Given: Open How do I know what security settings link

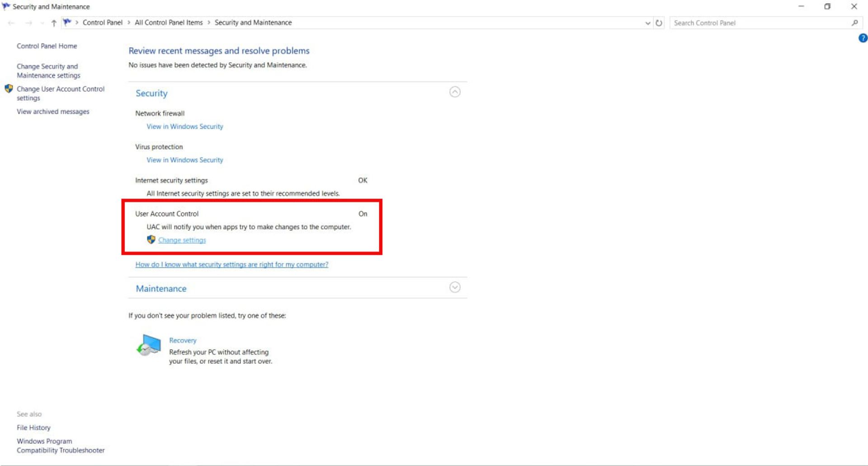Looking at the screenshot, I should click(x=232, y=265).
